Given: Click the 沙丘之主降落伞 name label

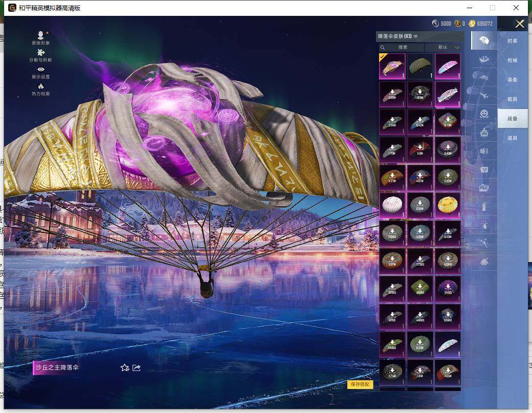Looking at the screenshot, I should pyautogui.click(x=57, y=367).
